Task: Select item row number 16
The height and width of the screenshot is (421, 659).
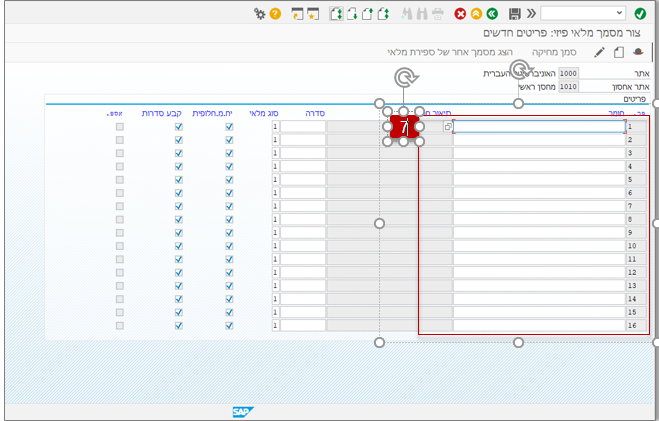Action: [x=637, y=326]
